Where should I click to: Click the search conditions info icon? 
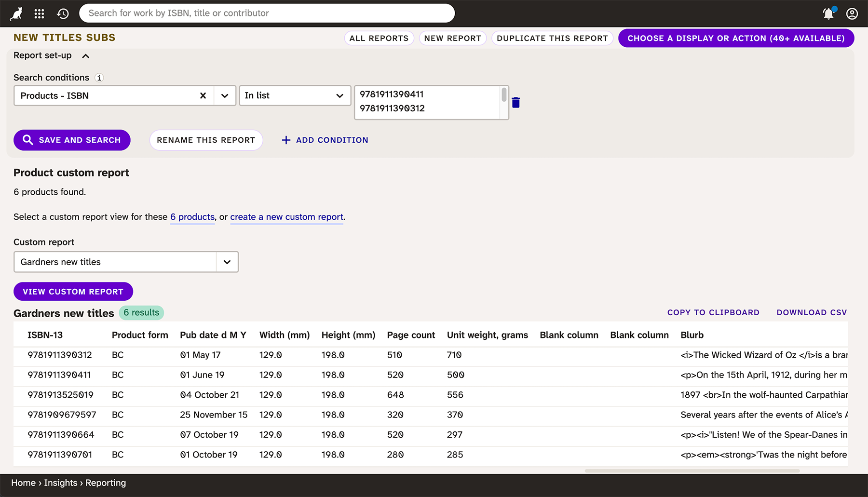[99, 78]
